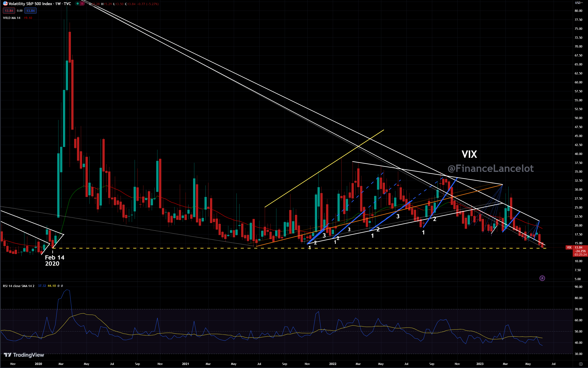
Task: Select the RSI 14 close indicator legend
Action: pyautogui.click(x=19, y=286)
